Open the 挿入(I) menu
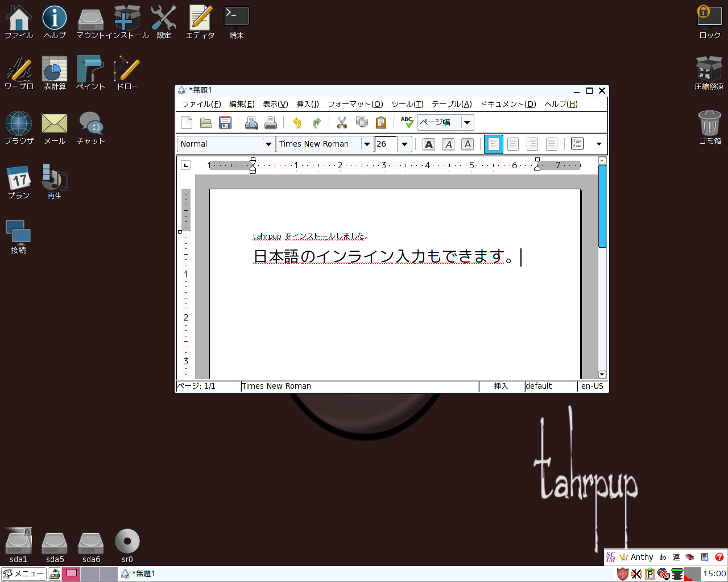The height and width of the screenshot is (582, 728). pyautogui.click(x=308, y=104)
